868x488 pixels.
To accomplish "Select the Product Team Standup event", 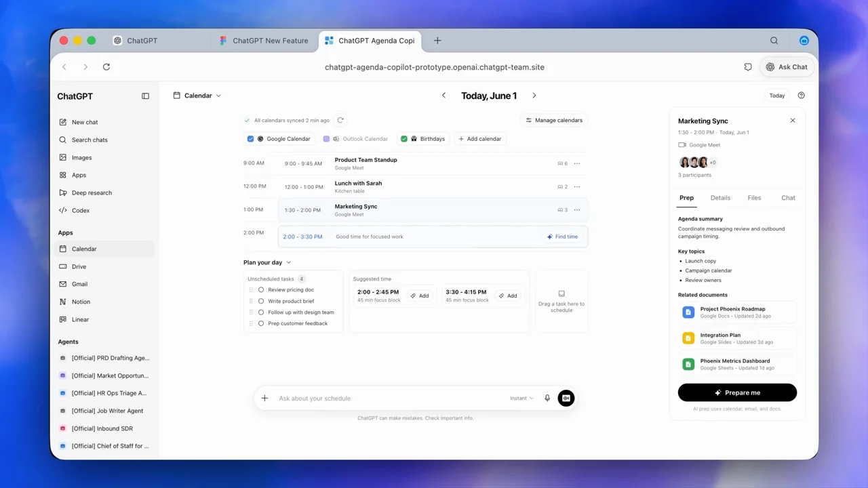I will (x=433, y=163).
